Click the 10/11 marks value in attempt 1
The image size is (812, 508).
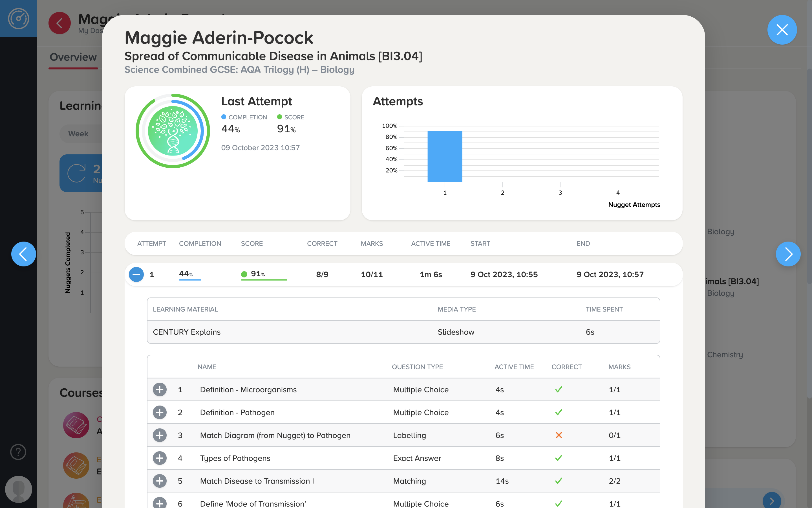372,275
